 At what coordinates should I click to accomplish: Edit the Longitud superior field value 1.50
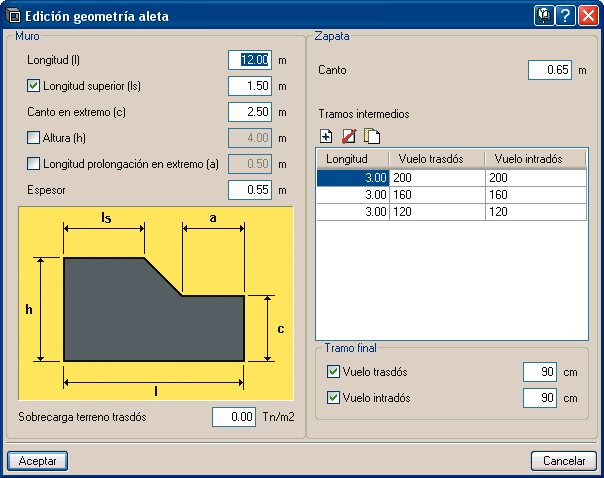[x=250, y=86]
